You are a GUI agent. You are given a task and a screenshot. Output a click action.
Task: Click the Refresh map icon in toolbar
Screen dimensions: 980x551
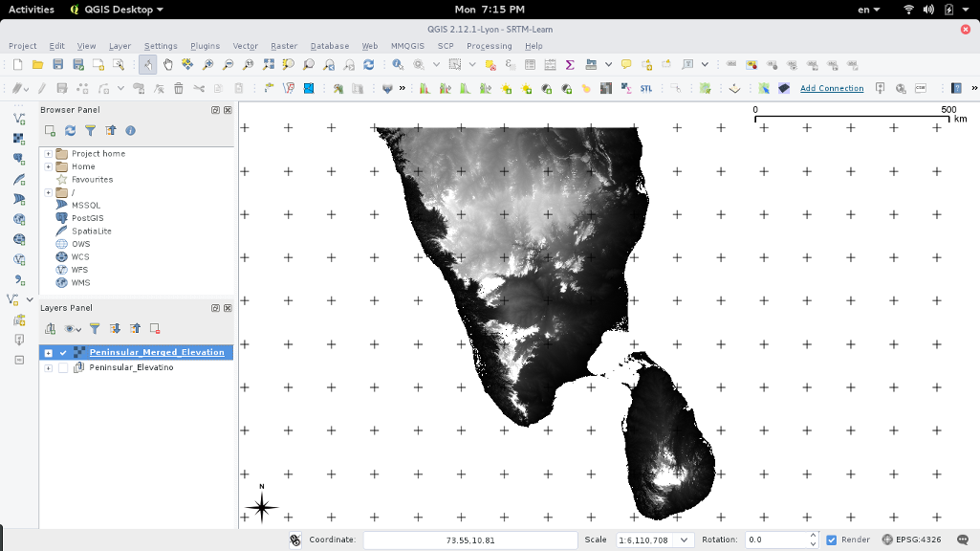368,64
